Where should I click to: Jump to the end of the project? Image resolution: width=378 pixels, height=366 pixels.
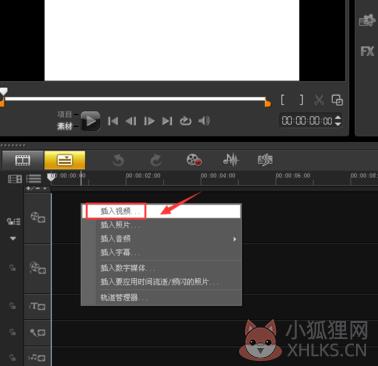pos(167,121)
